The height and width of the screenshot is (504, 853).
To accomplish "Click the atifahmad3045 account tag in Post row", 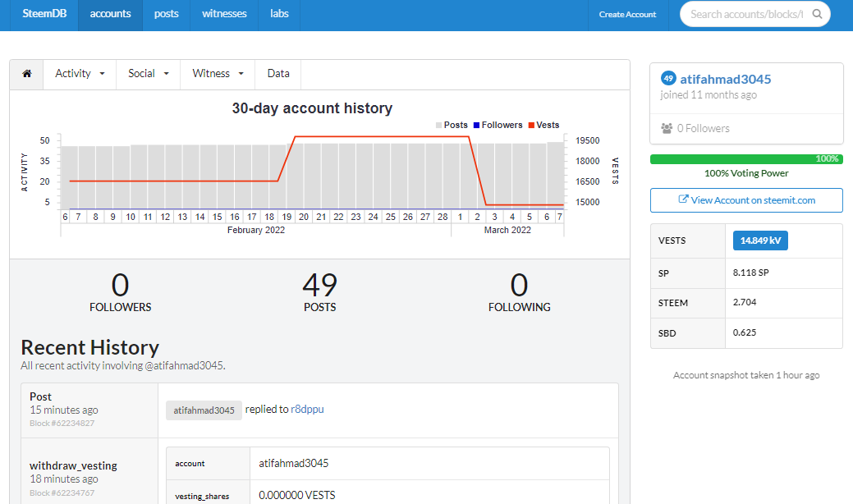I will (204, 410).
